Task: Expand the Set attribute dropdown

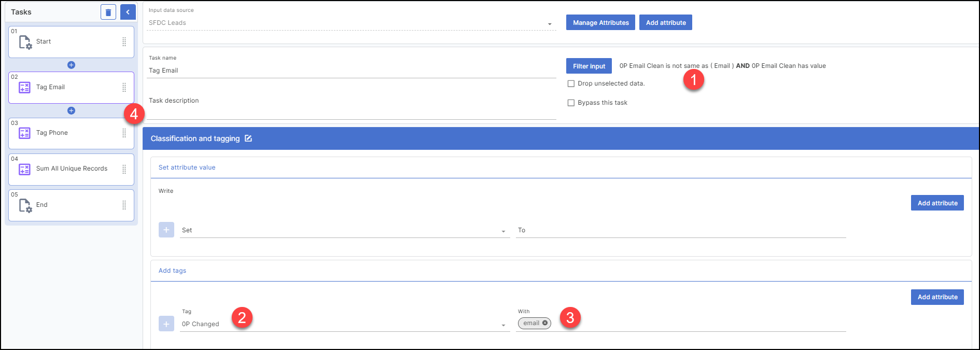Action: coord(503,231)
